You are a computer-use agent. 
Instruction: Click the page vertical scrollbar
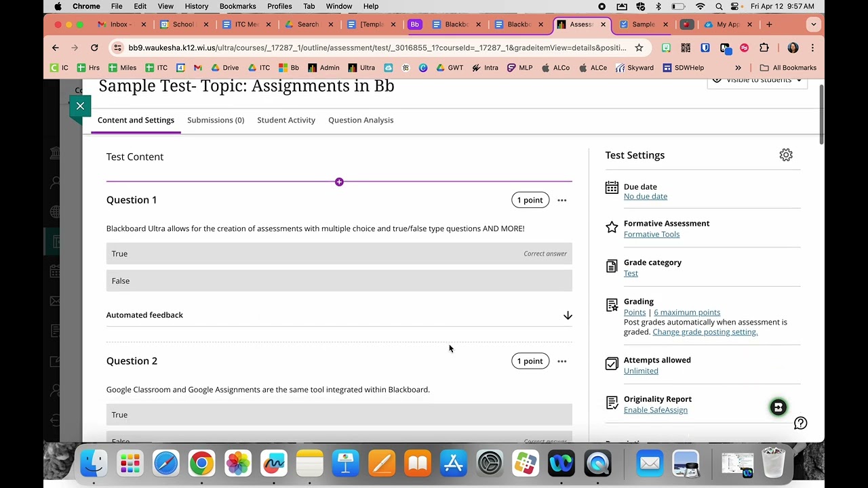tap(822, 115)
